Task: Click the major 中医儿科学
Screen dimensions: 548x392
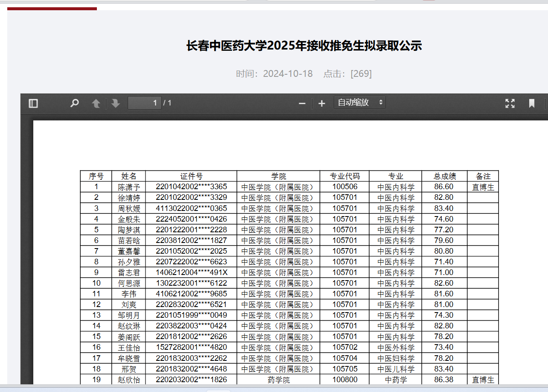Action: point(396,369)
